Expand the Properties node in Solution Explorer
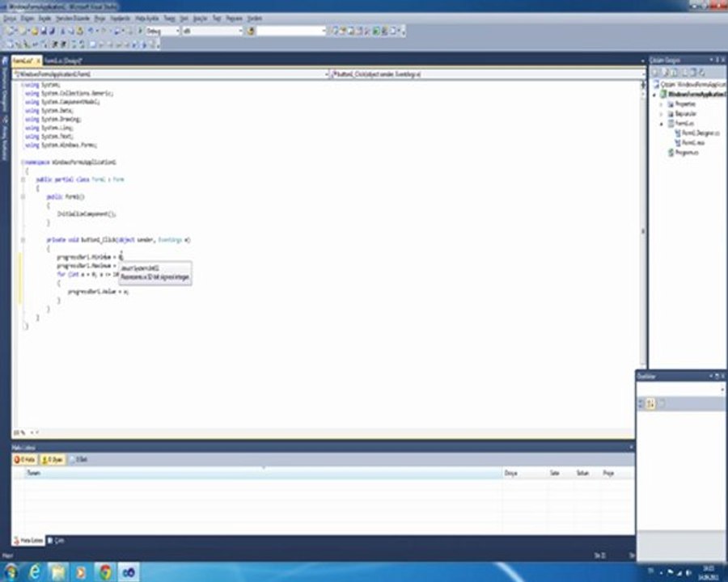This screenshot has width=728, height=582. (x=662, y=104)
